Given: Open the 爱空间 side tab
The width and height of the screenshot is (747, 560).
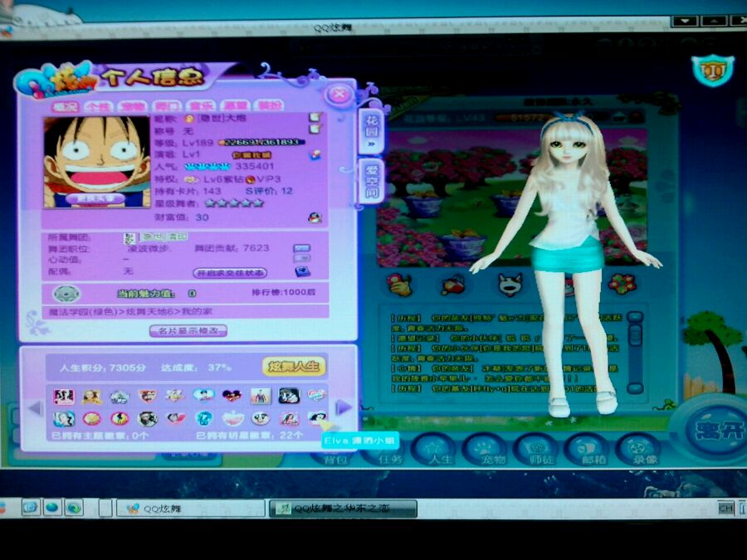Looking at the screenshot, I should (x=372, y=180).
